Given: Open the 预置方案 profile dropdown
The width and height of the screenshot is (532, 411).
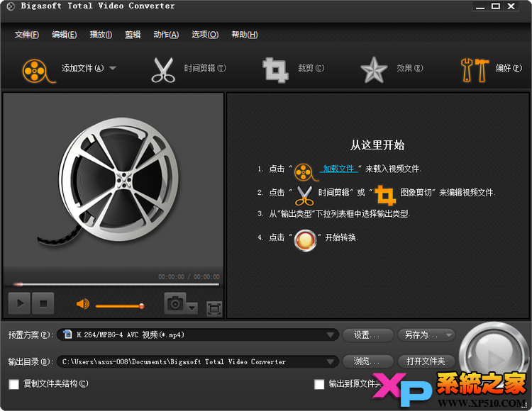Looking at the screenshot, I should coord(198,334).
